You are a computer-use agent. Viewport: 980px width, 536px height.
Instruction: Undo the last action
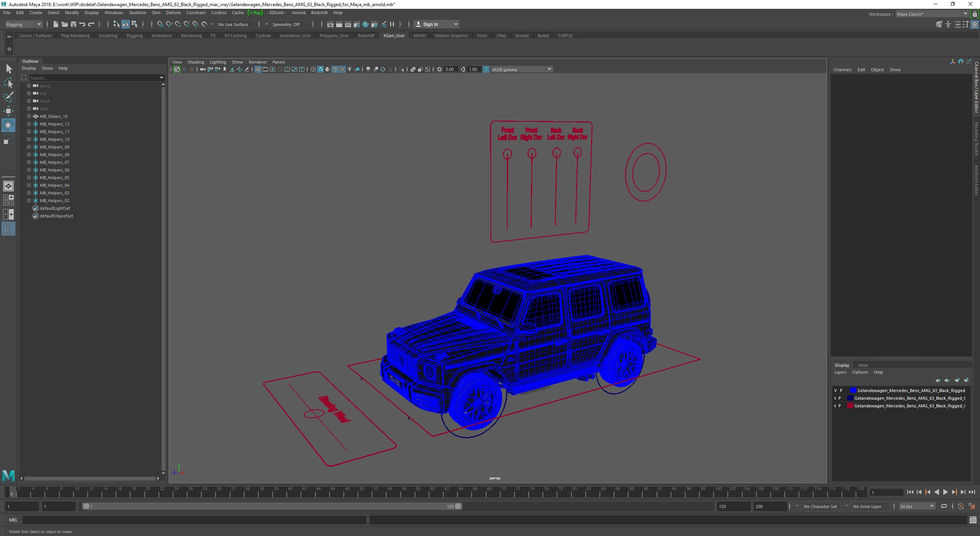click(x=82, y=24)
